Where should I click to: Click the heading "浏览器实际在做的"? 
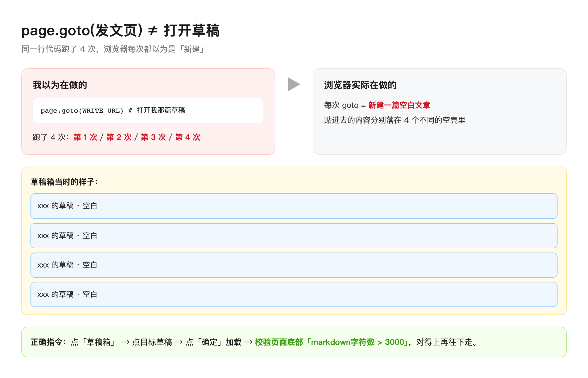tap(360, 85)
